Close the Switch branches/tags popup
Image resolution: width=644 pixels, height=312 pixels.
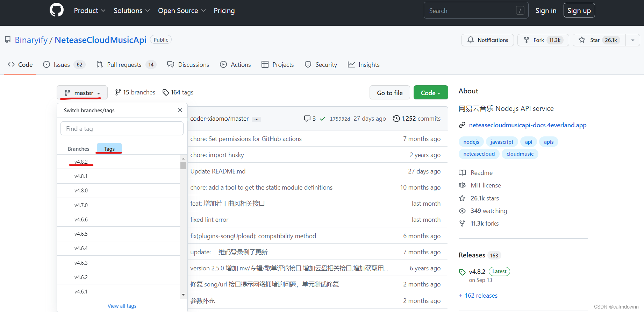coord(180,110)
